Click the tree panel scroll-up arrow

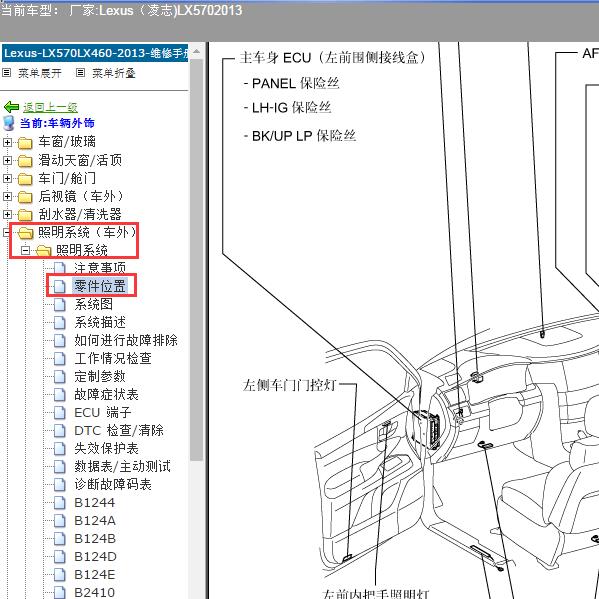(196, 51)
